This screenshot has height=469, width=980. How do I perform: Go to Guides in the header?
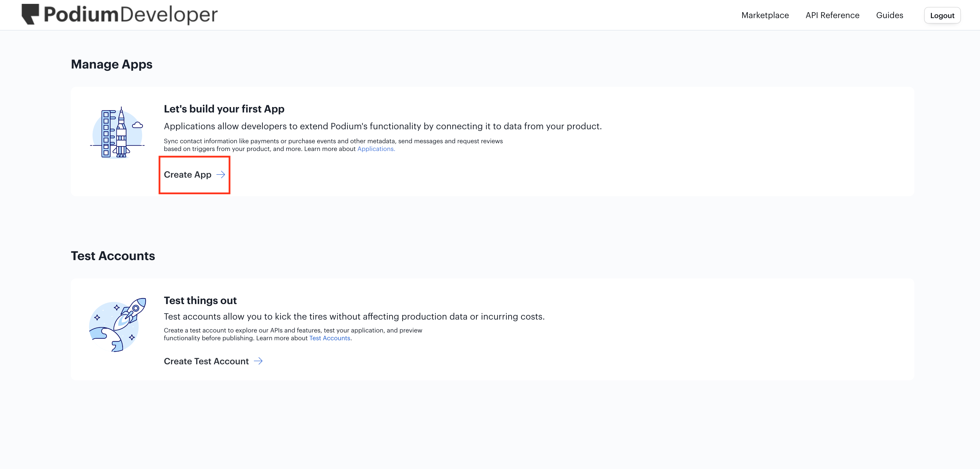coord(890,15)
